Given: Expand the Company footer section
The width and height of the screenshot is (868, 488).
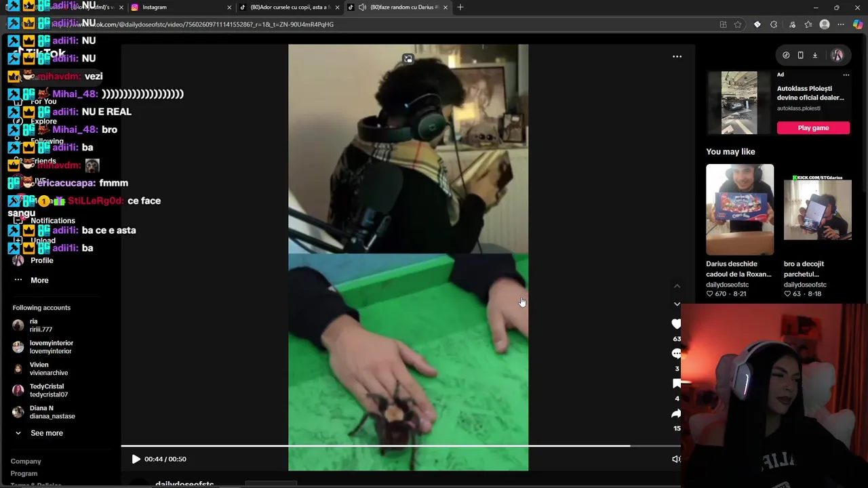Looking at the screenshot, I should pos(26,461).
